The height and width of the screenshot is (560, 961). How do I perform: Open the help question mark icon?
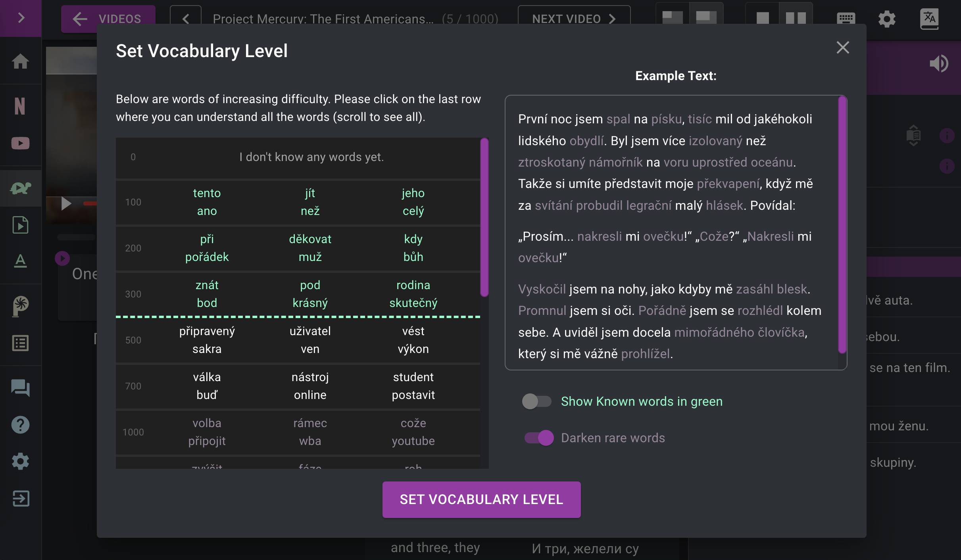click(x=20, y=425)
